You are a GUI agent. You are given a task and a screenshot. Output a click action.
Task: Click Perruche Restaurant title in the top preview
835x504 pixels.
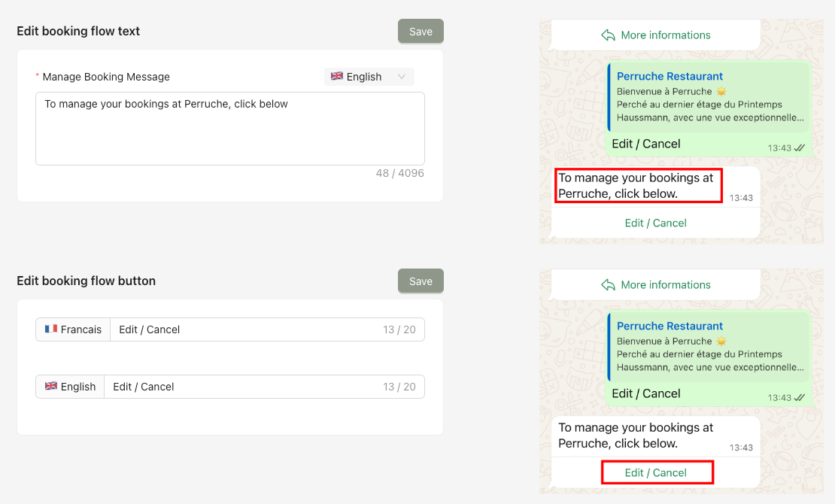click(x=670, y=76)
